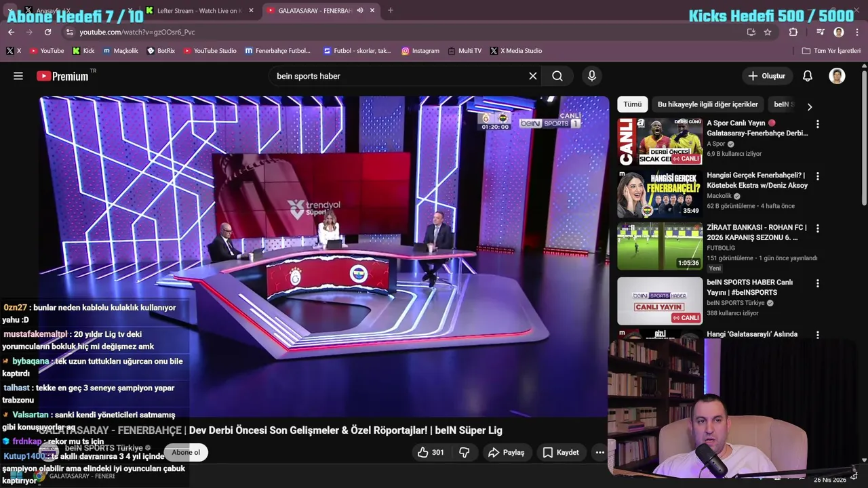Show more filter chips with the right chevron
The image size is (868, 488).
[x=809, y=106]
